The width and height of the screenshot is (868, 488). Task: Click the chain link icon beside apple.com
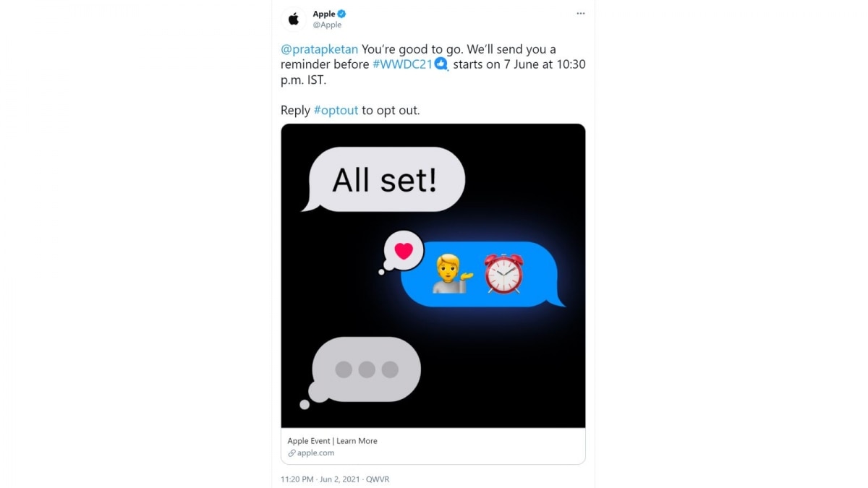[x=292, y=453]
